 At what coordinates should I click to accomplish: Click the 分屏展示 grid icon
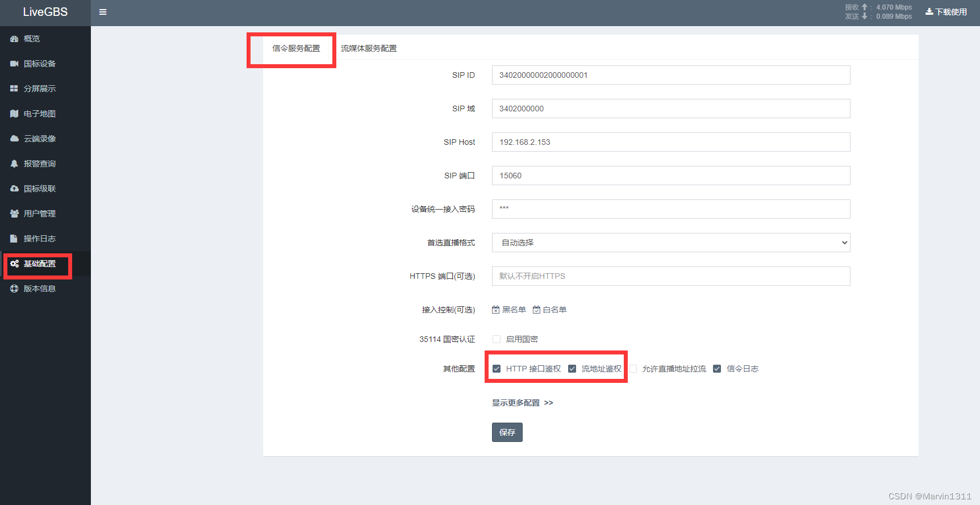(x=14, y=89)
